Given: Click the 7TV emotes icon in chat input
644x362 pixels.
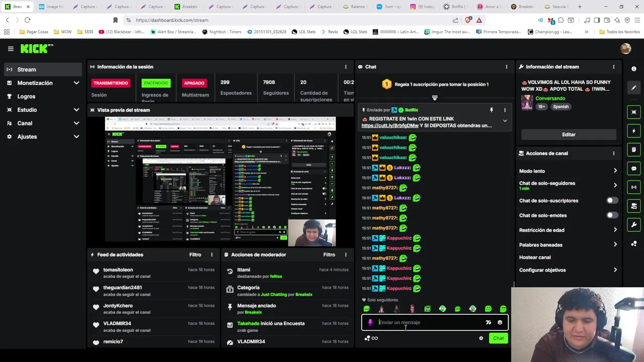Looking at the screenshot, I should click(x=488, y=322).
